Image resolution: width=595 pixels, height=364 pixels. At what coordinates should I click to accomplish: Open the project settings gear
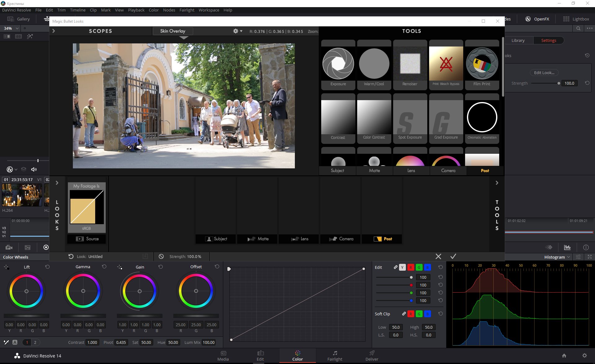point(584,356)
